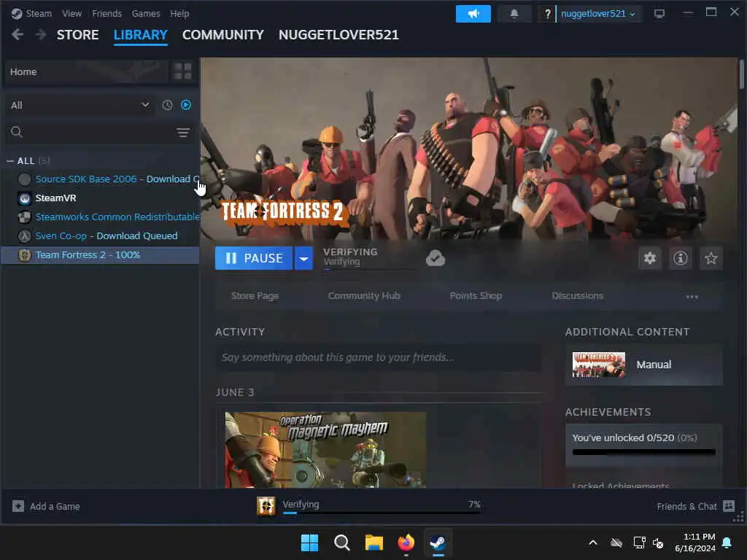Open the COMMUNITY tab
Viewport: 747px width, 560px height.
click(223, 35)
